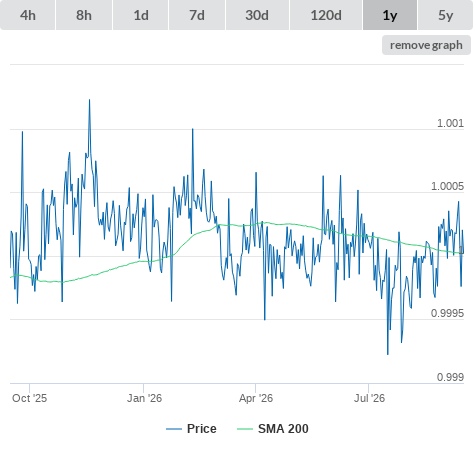Click the remove graph button
Screen dimensions: 474x455
426,45
